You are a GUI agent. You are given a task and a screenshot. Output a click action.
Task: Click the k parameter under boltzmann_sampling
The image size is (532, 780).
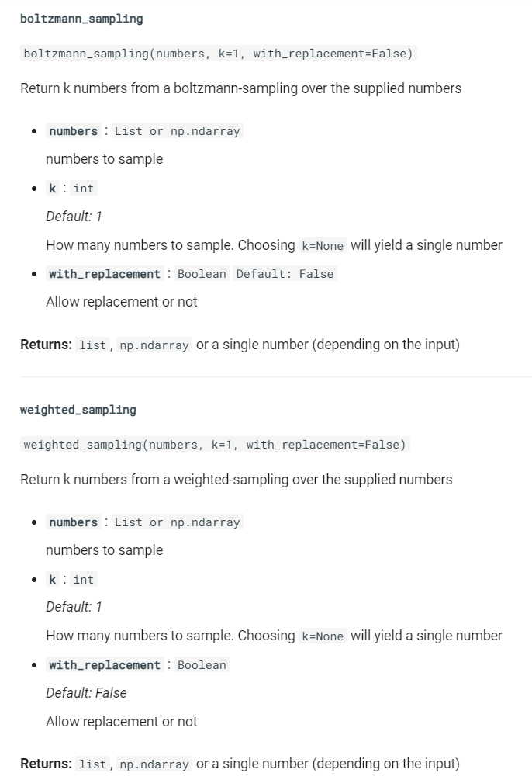[x=53, y=189]
